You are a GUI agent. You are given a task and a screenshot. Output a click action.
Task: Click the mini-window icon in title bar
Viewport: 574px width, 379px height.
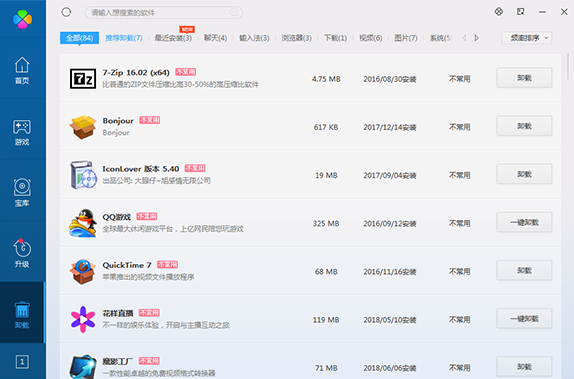[x=521, y=12]
